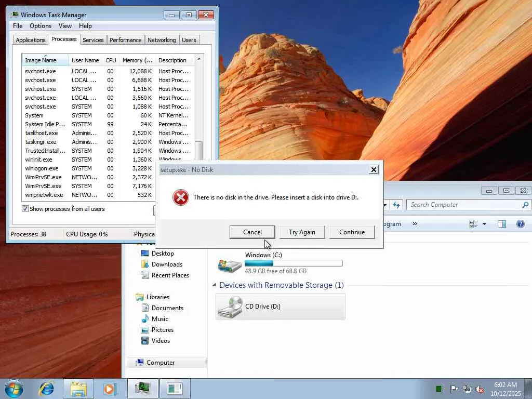Untick Show processes from all users
The width and height of the screenshot is (532, 399).
(25, 209)
